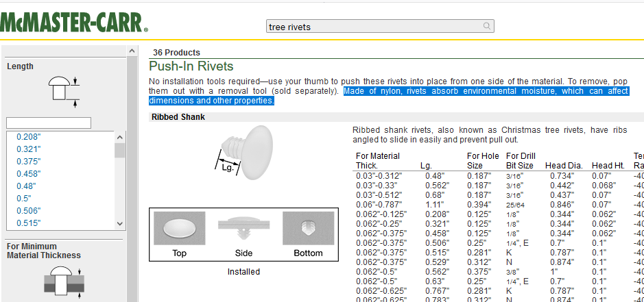
Task: Click the Minimum Material Thickness diagram icon
Action: click(63, 281)
